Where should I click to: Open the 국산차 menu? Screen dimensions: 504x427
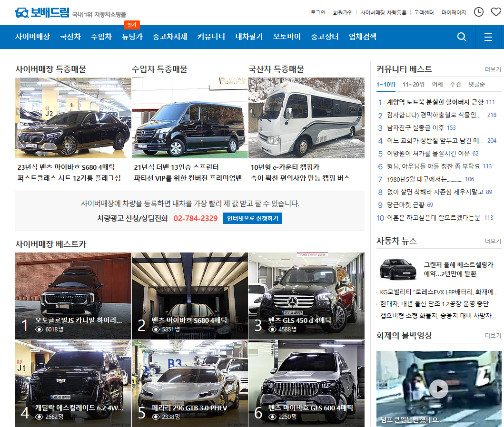coord(70,37)
